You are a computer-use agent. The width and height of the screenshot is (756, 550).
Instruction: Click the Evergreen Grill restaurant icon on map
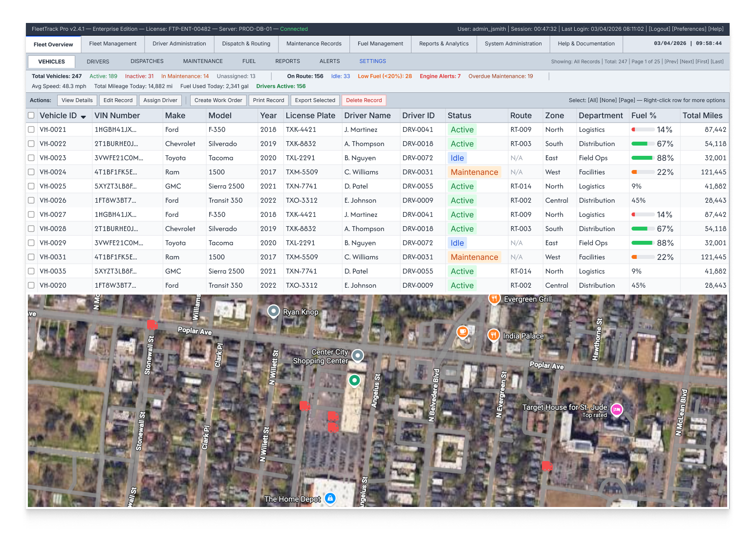click(x=494, y=299)
